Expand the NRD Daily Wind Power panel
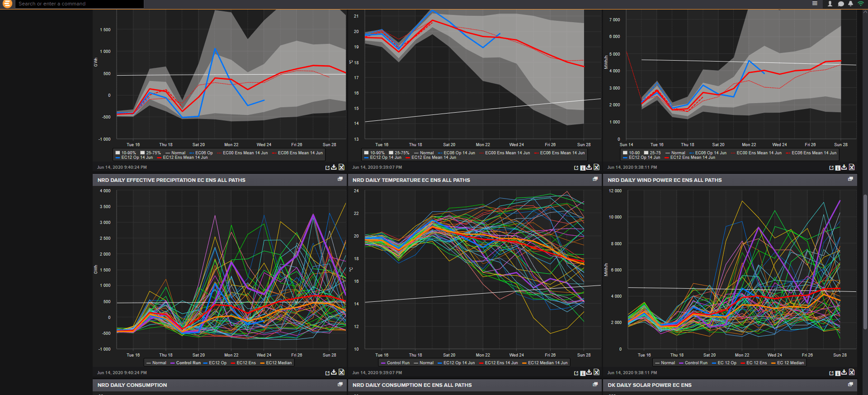868x395 pixels. point(850,179)
